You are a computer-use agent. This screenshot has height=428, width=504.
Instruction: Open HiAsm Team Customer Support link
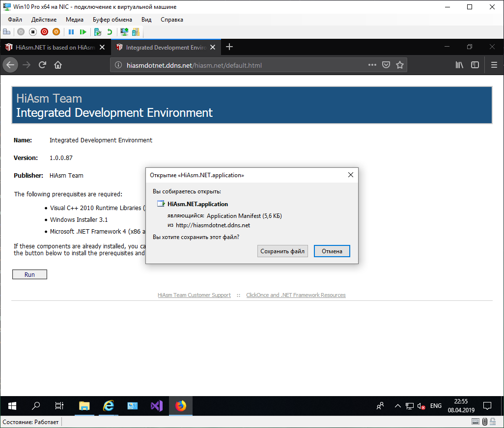point(194,295)
